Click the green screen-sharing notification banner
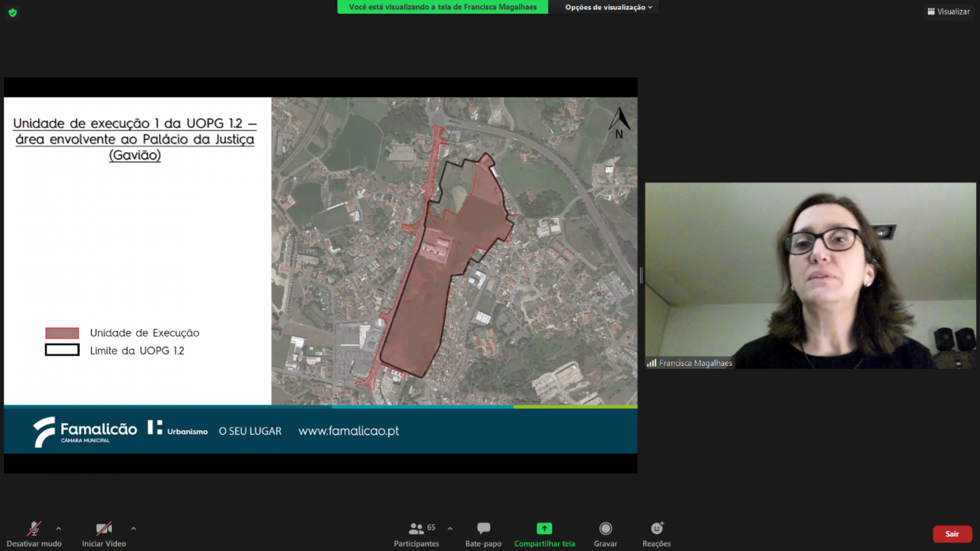 [x=442, y=7]
